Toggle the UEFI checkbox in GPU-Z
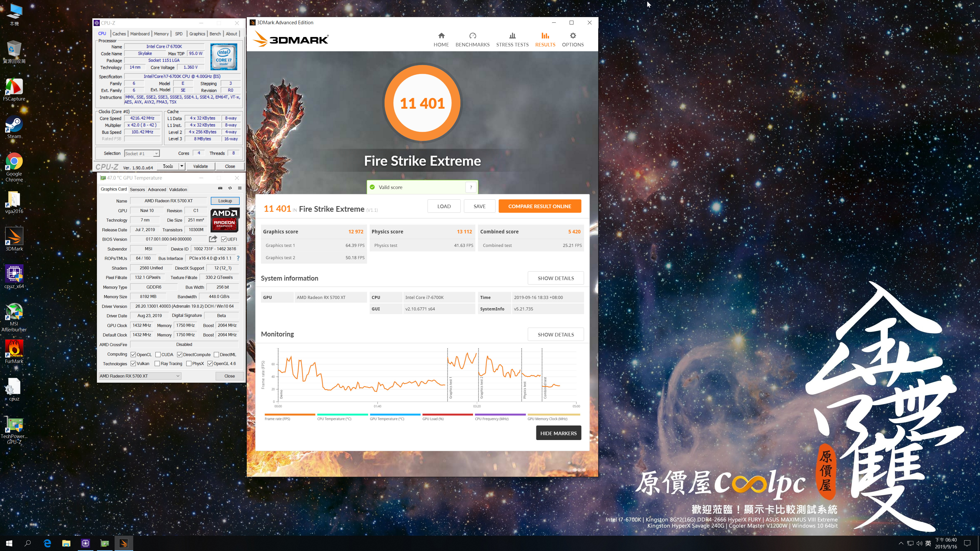 (x=224, y=239)
